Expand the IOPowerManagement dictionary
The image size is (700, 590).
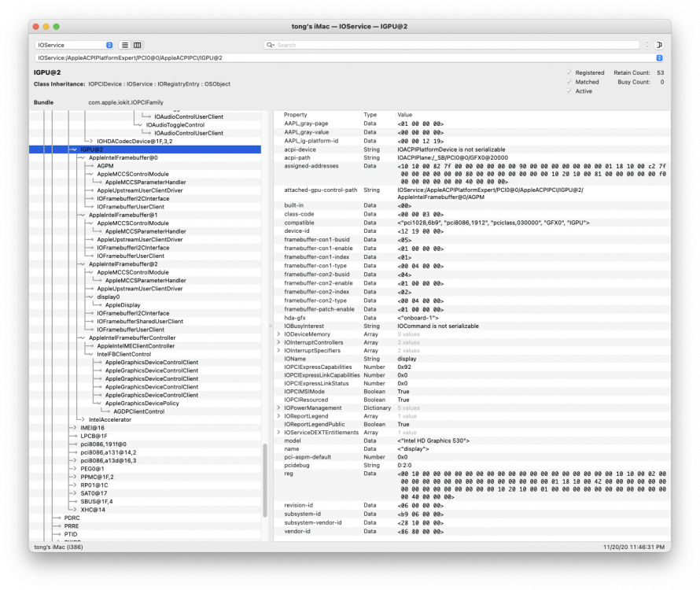click(279, 407)
